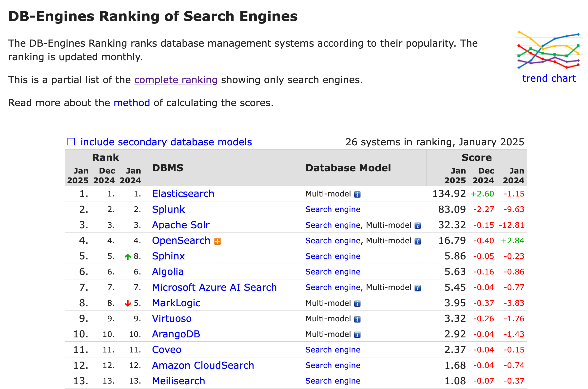Enable the include secondary database models checkbox
This screenshot has width=588, height=389.
71,142
